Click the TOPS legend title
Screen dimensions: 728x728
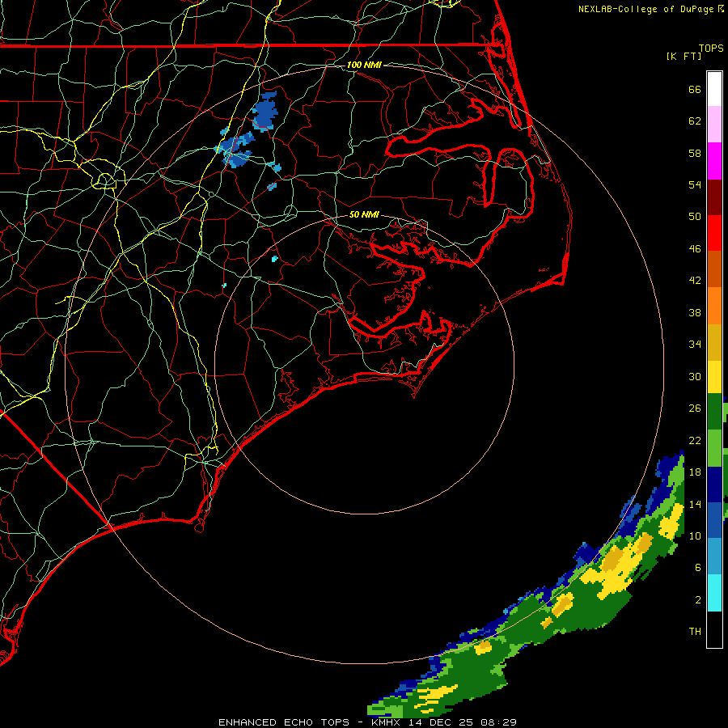point(711,48)
